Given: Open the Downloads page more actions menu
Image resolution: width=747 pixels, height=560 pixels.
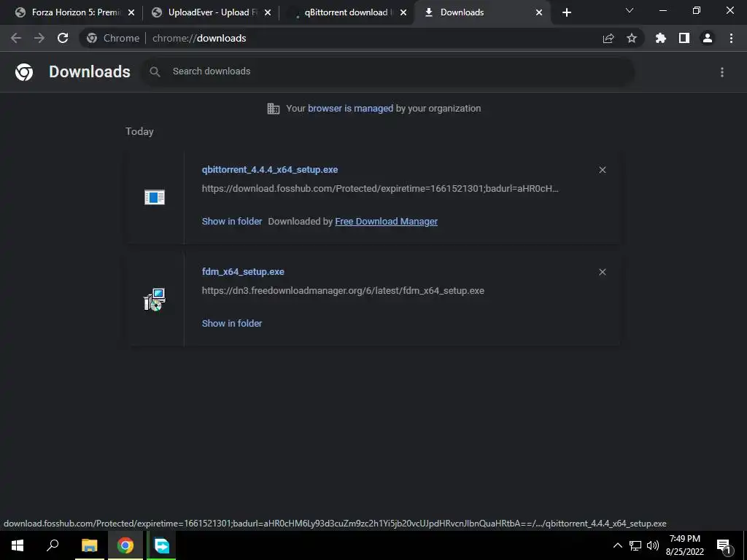Looking at the screenshot, I should point(722,72).
